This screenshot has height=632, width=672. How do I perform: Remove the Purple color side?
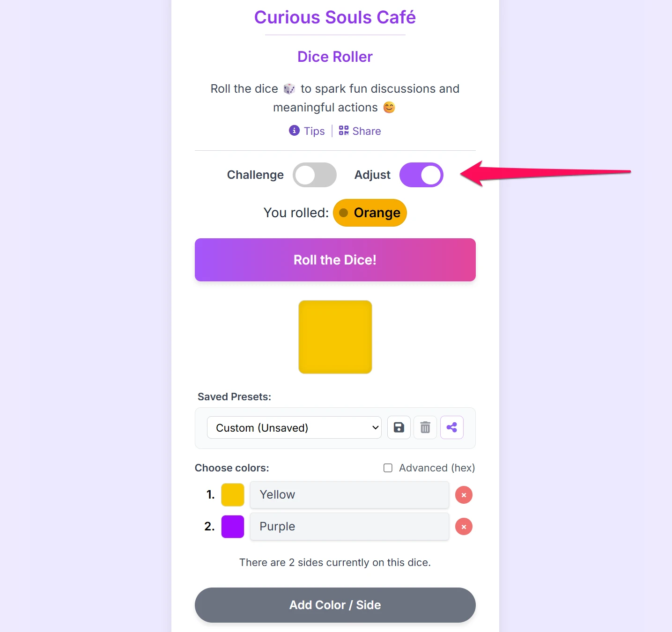(464, 527)
